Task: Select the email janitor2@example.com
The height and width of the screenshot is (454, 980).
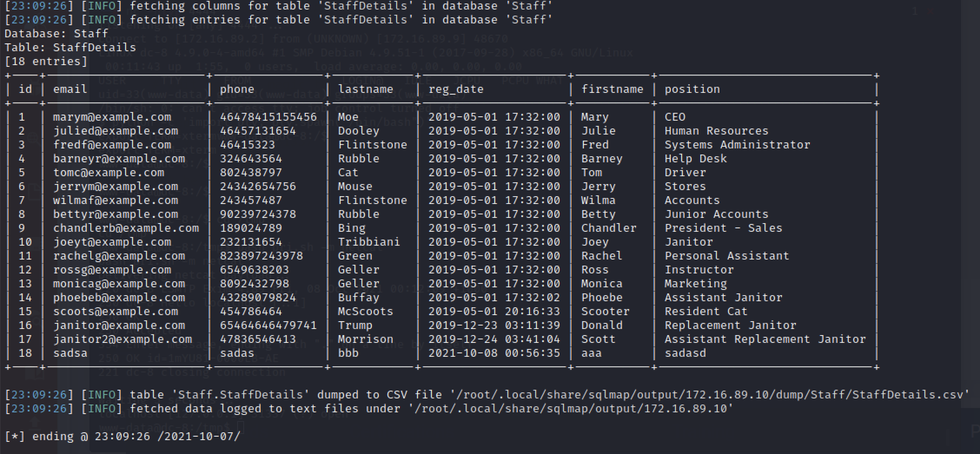Action: point(122,339)
